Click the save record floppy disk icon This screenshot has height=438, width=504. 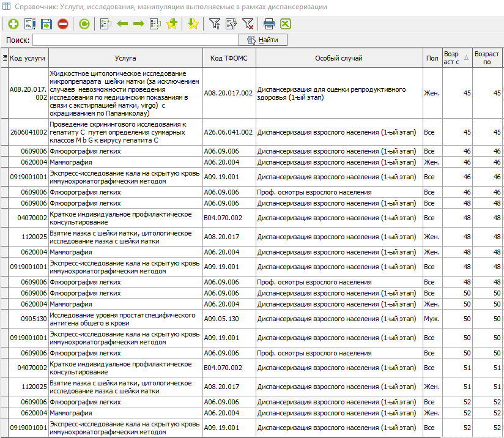click(x=46, y=24)
